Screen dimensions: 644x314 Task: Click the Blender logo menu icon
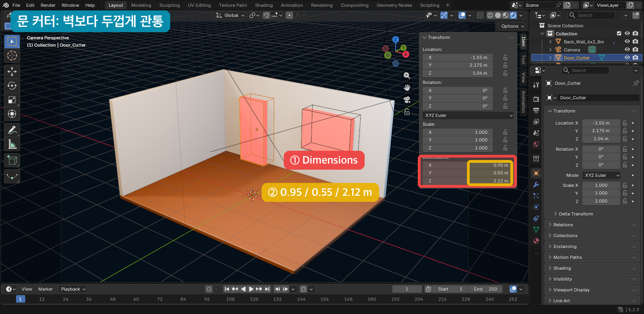(x=6, y=5)
